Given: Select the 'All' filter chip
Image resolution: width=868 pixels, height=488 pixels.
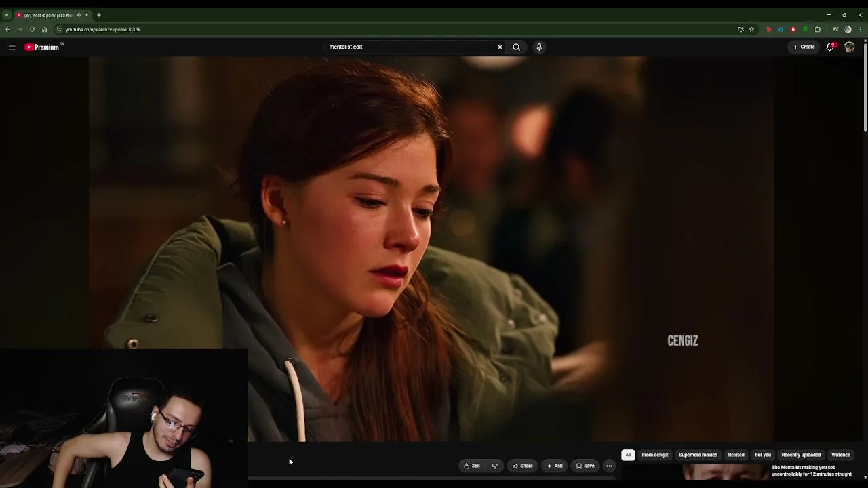Looking at the screenshot, I should 628,455.
